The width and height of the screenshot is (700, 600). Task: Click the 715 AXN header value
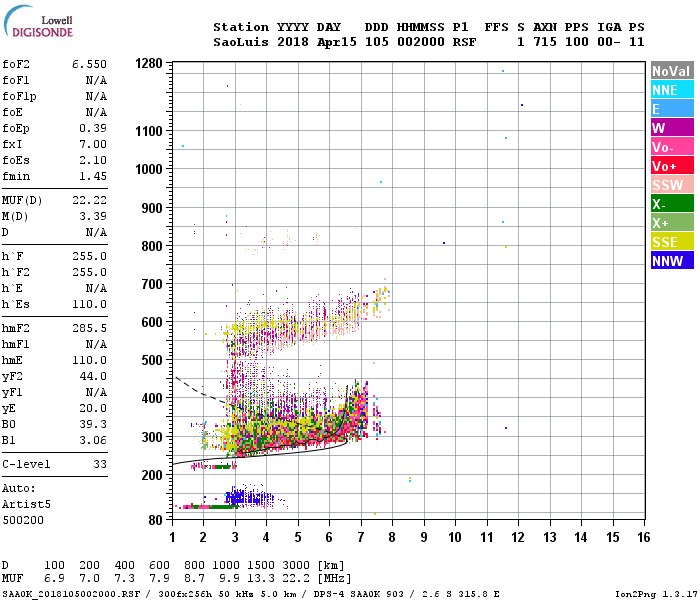point(545,42)
